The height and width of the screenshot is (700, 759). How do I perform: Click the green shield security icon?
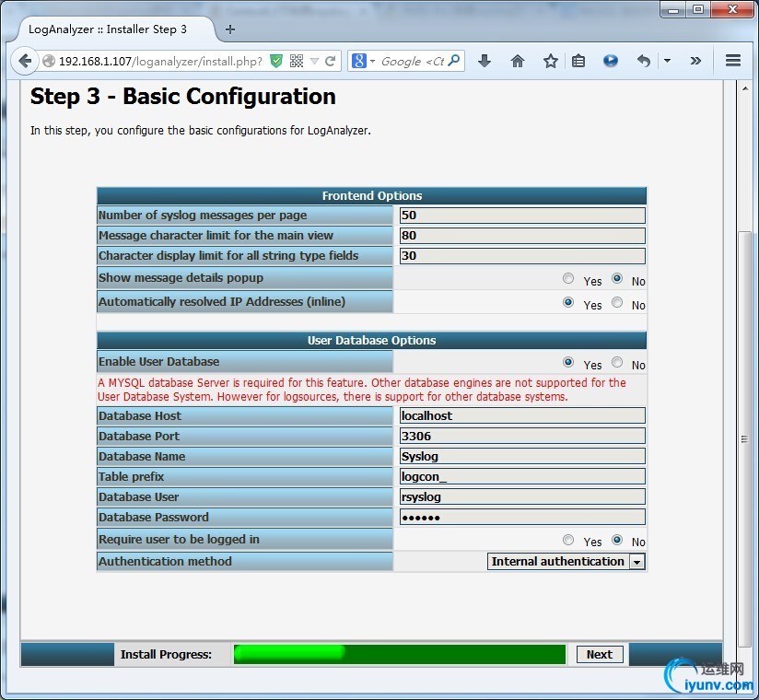(x=276, y=61)
